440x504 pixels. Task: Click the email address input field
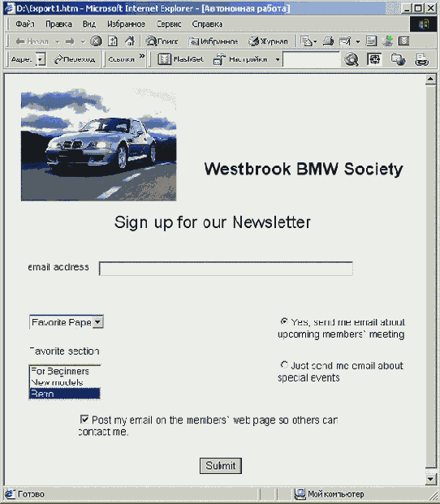(226, 269)
